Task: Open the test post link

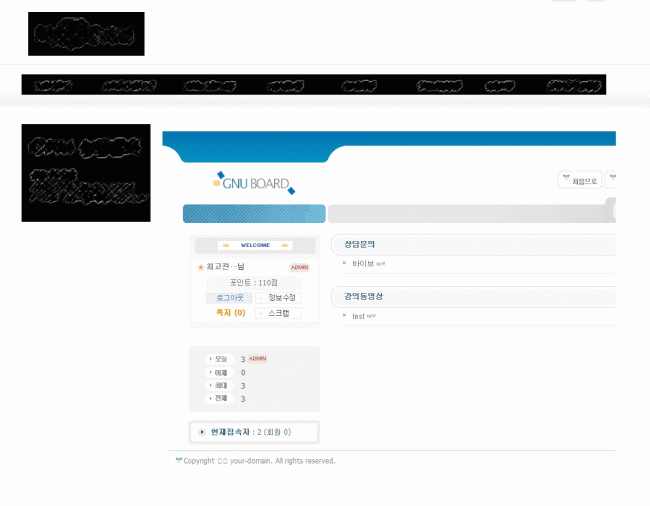Action: (358, 316)
